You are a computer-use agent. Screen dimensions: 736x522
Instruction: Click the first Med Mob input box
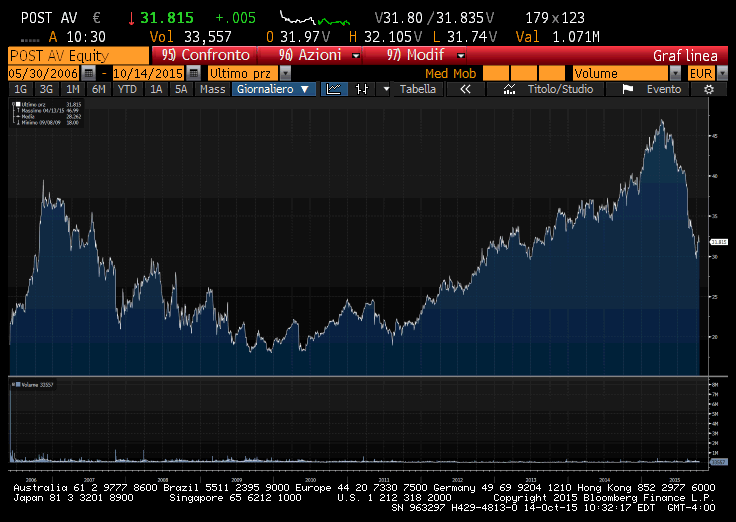pos(496,73)
